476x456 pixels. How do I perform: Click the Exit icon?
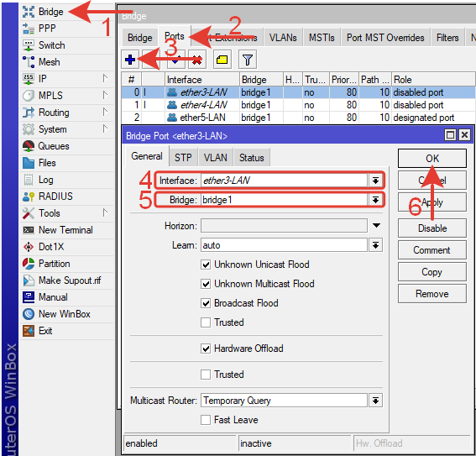[x=29, y=331]
